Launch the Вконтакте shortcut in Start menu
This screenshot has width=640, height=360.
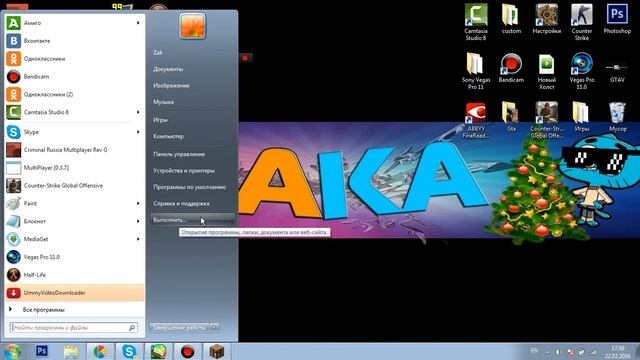tap(75, 41)
